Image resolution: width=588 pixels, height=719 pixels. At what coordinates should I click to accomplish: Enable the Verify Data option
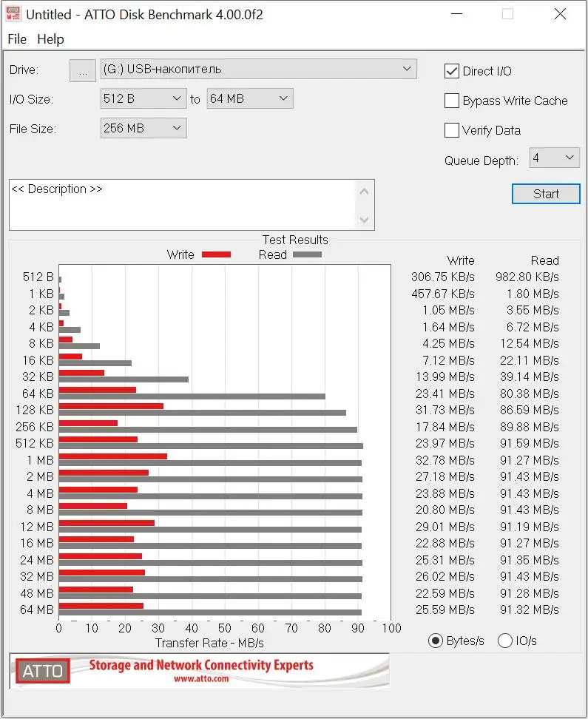[452, 130]
